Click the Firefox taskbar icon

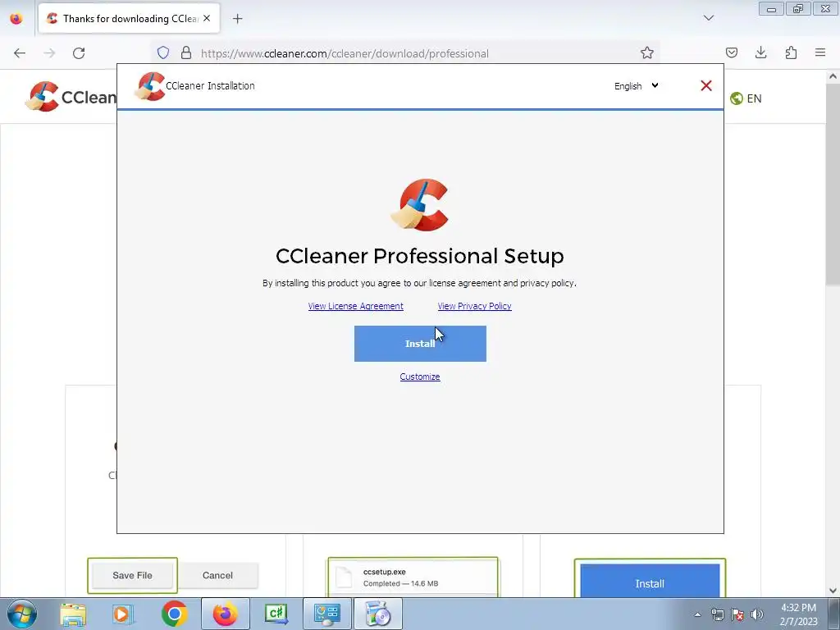point(225,614)
